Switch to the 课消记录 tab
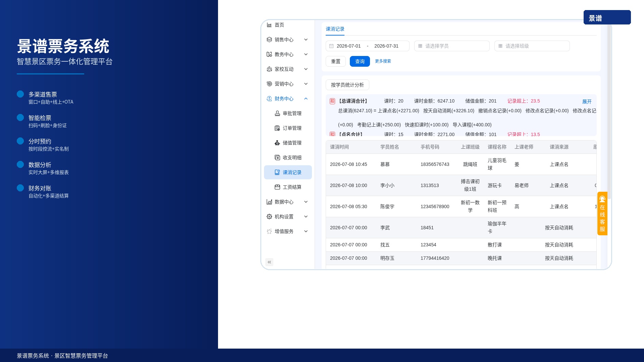The height and width of the screenshot is (362, 644). (335, 29)
